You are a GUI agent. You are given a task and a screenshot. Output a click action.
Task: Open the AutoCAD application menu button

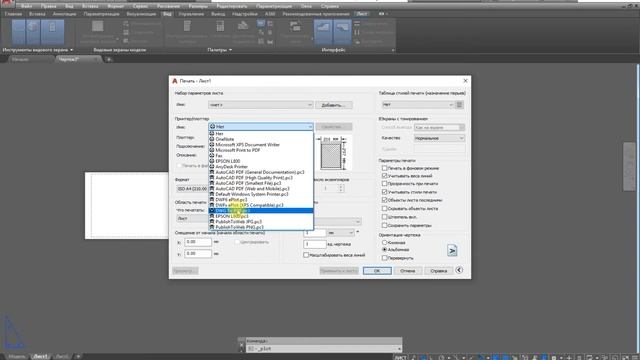pos(7,2)
